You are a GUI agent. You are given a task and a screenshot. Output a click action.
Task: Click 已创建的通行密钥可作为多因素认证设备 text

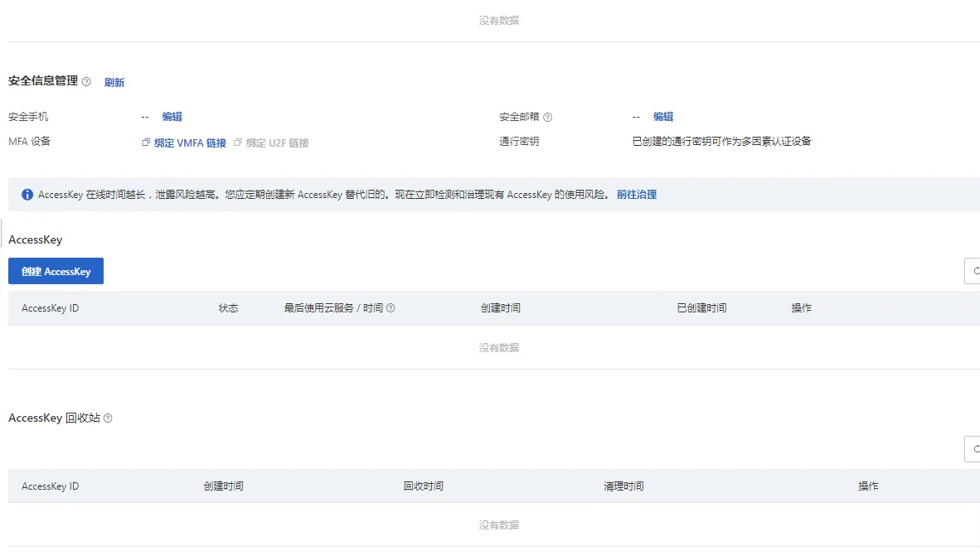pos(722,142)
